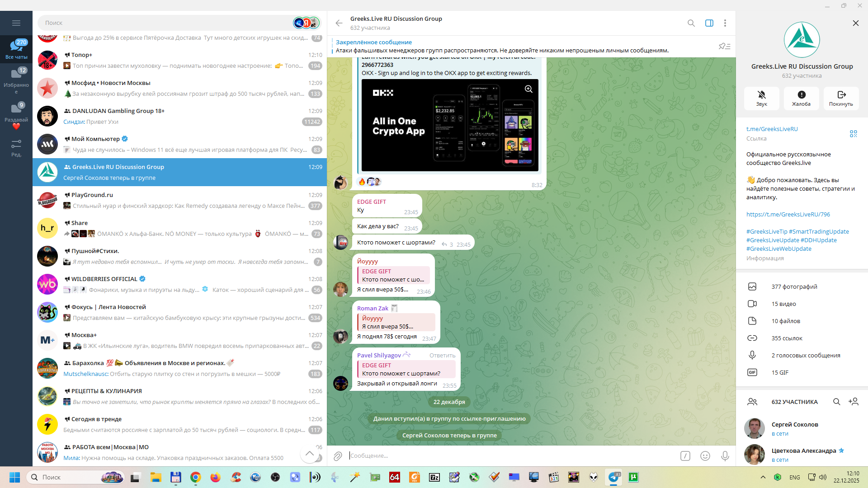The width and height of the screenshot is (868, 488).
Task: Open the 377 фотографий media section
Action: point(794,286)
